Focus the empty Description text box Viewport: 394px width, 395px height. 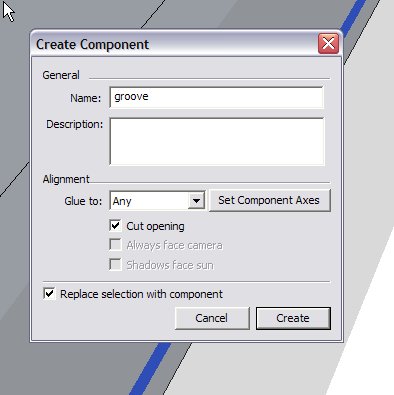(x=217, y=141)
